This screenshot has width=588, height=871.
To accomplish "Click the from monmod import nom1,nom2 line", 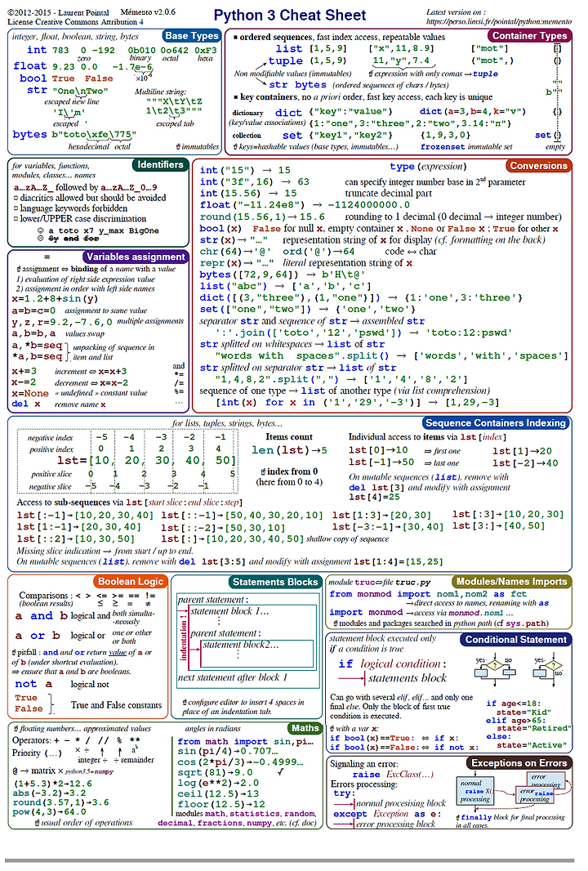I will click(428, 594).
